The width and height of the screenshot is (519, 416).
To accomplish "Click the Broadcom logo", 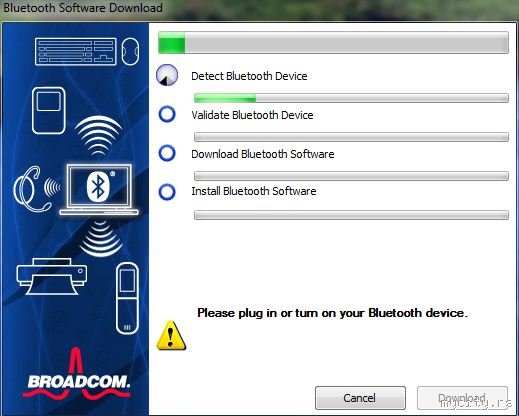I will coord(77,374).
